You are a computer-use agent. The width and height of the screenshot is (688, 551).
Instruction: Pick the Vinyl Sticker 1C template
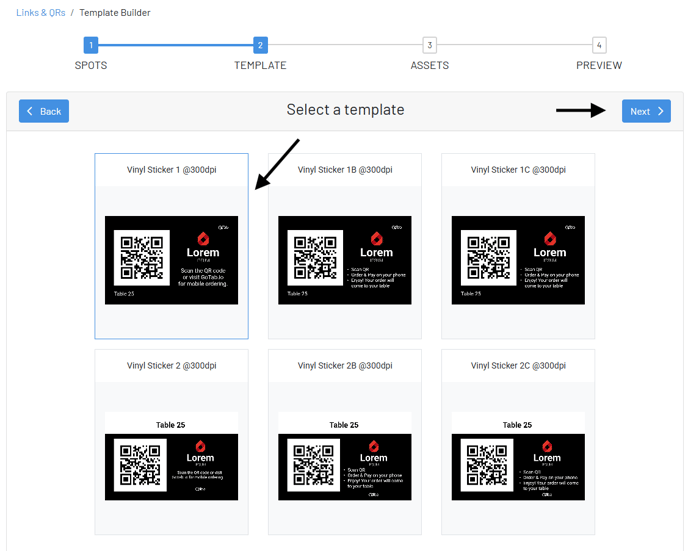518,246
